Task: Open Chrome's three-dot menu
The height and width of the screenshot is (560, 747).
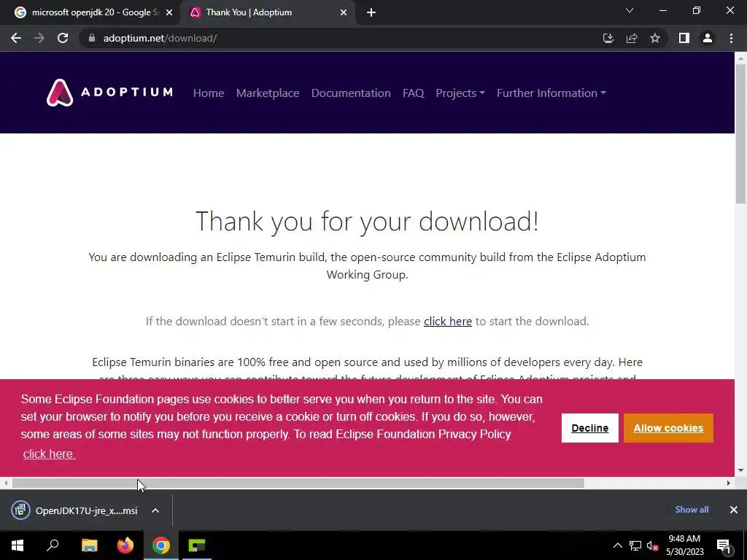Action: coord(731,38)
